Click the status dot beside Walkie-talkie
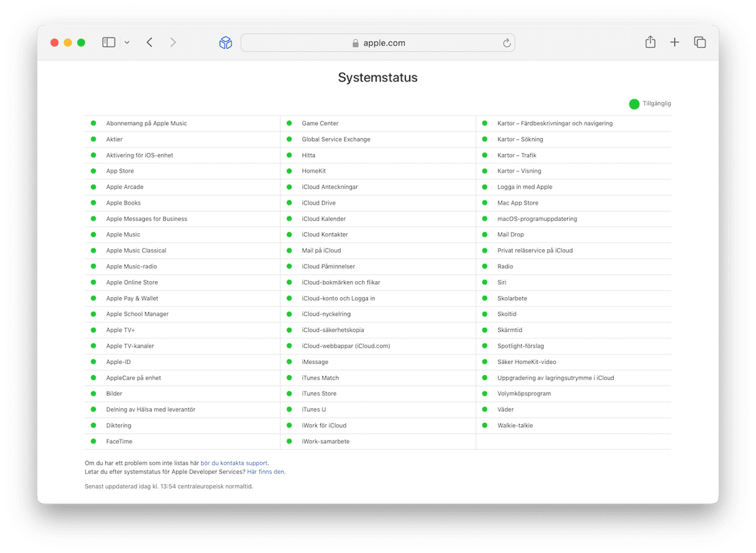The width and height of the screenshot is (756, 553). pyautogui.click(x=485, y=425)
